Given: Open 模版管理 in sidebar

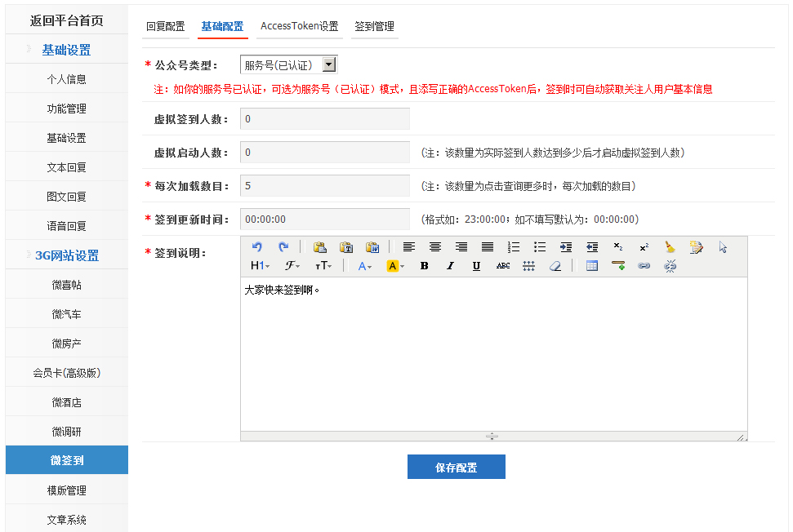Looking at the screenshot, I should coord(66,490).
